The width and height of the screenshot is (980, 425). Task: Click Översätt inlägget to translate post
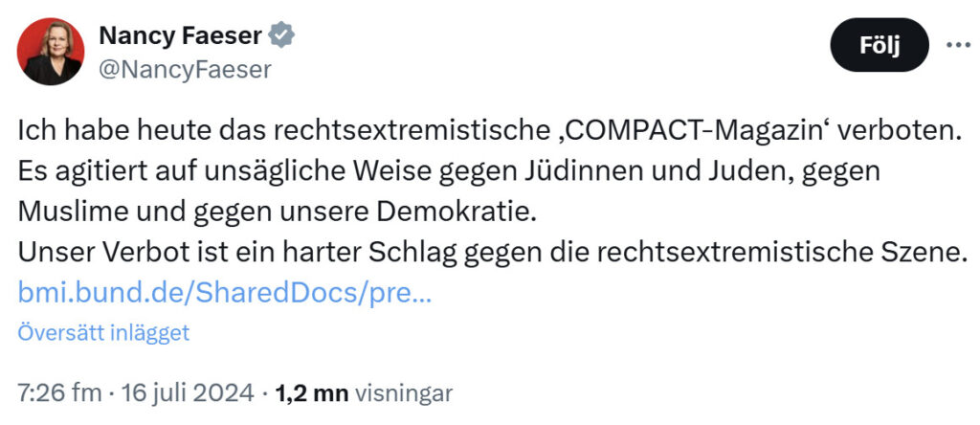(x=103, y=332)
